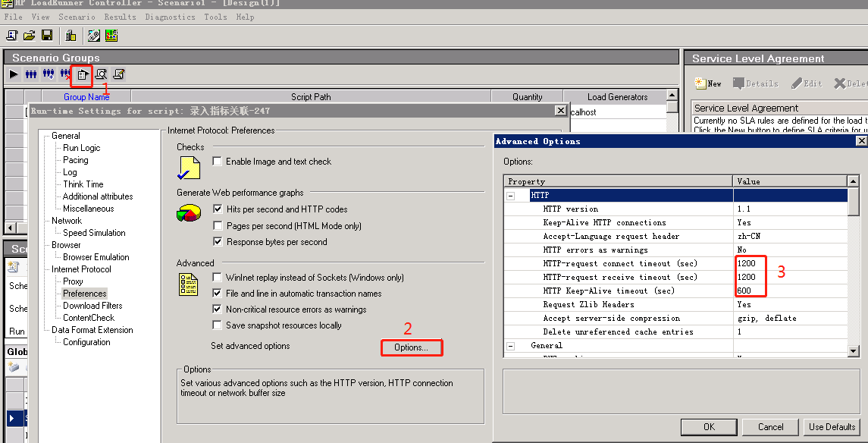The width and height of the screenshot is (868, 443).
Task: Select ContentCheck tree node
Action: click(x=89, y=318)
